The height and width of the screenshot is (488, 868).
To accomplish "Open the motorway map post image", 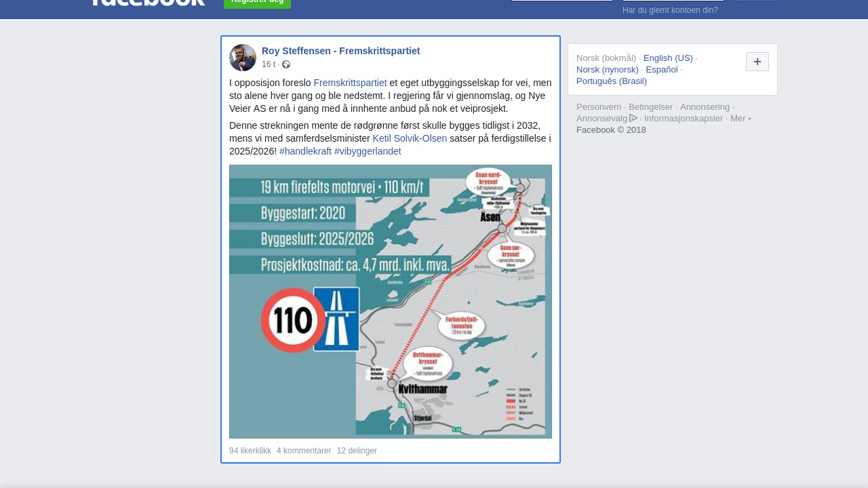I will coord(391,302).
